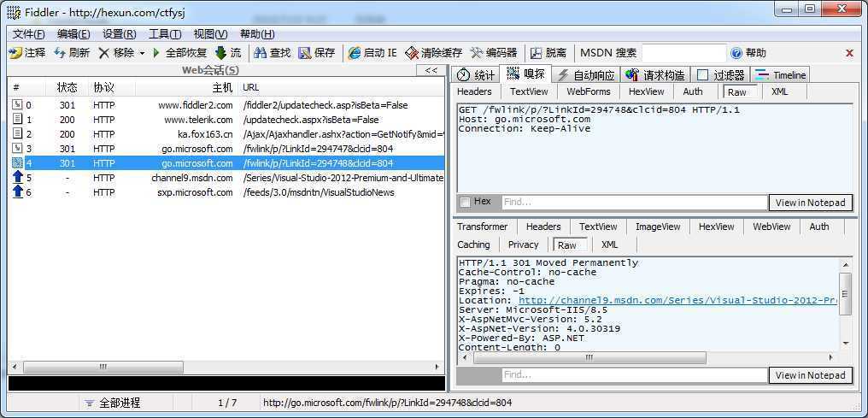Open the 文件(F) menu
Screen dimensions: 868x418
click(x=29, y=34)
